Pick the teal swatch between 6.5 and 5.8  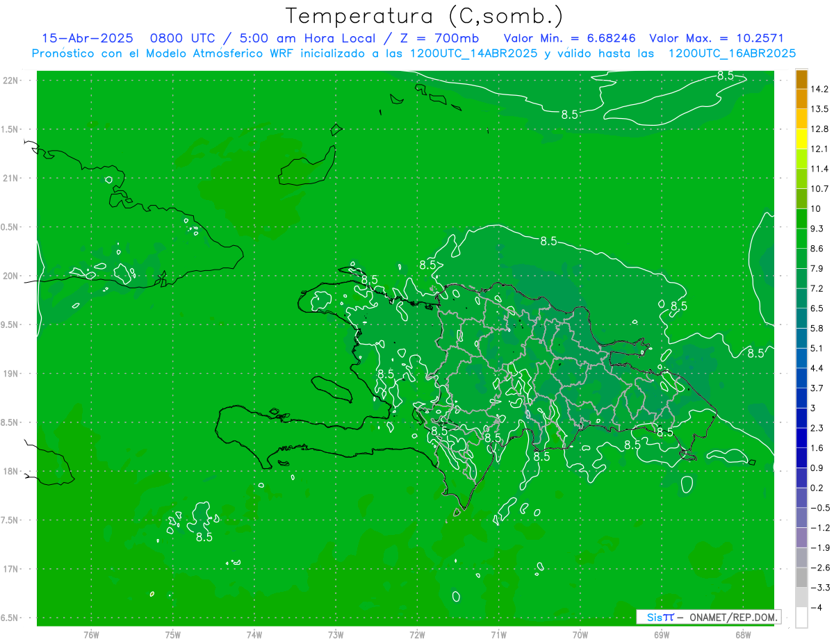coord(801,318)
